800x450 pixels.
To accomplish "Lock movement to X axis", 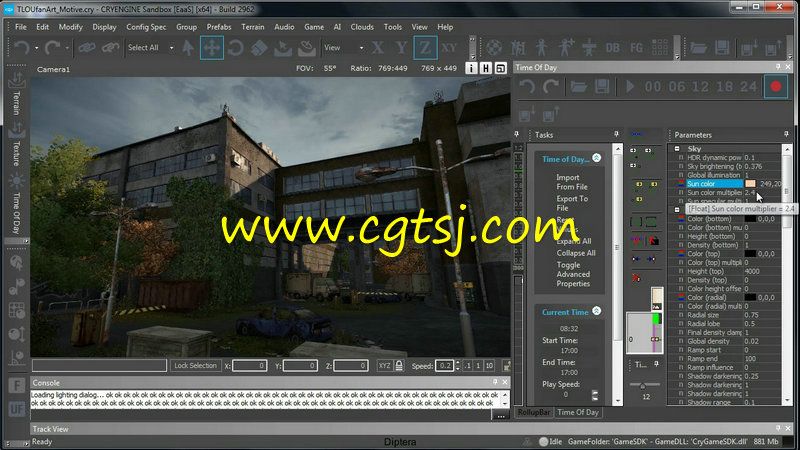I will [378, 48].
